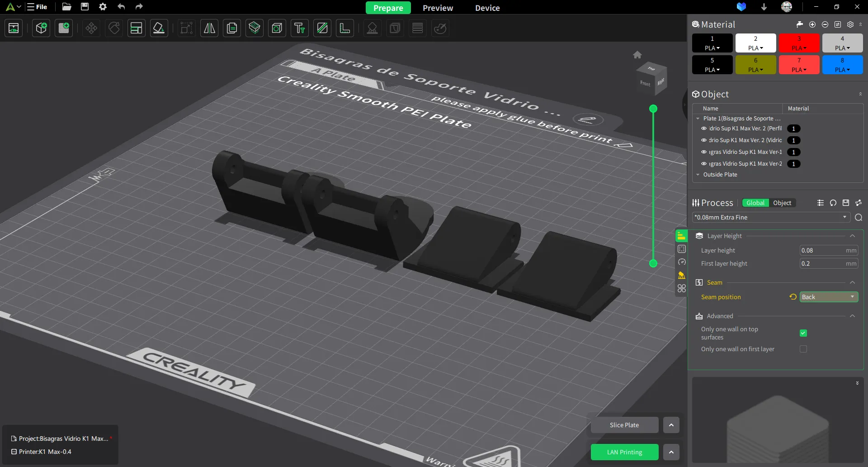Open the 0.08mm Extra Fine preset dropdown
Viewport: 868px width, 467px height.
(771, 217)
